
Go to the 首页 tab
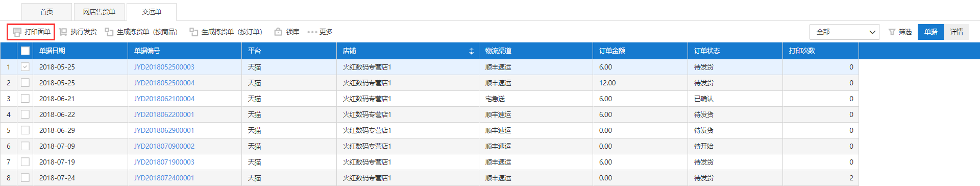[46, 12]
